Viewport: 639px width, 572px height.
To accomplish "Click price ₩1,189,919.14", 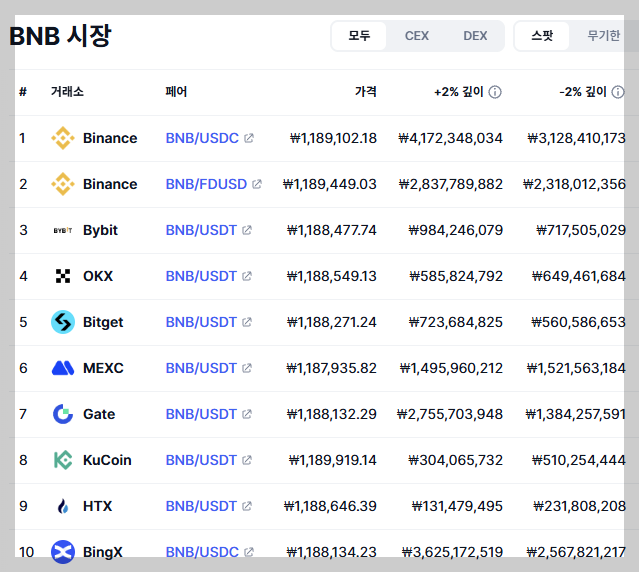I will pyautogui.click(x=332, y=460).
